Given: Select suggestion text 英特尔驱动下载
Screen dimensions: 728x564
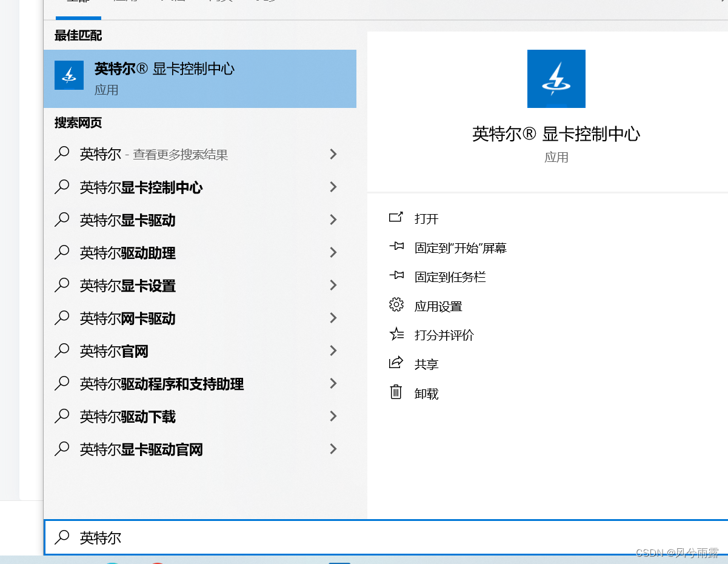Looking at the screenshot, I should click(128, 417).
